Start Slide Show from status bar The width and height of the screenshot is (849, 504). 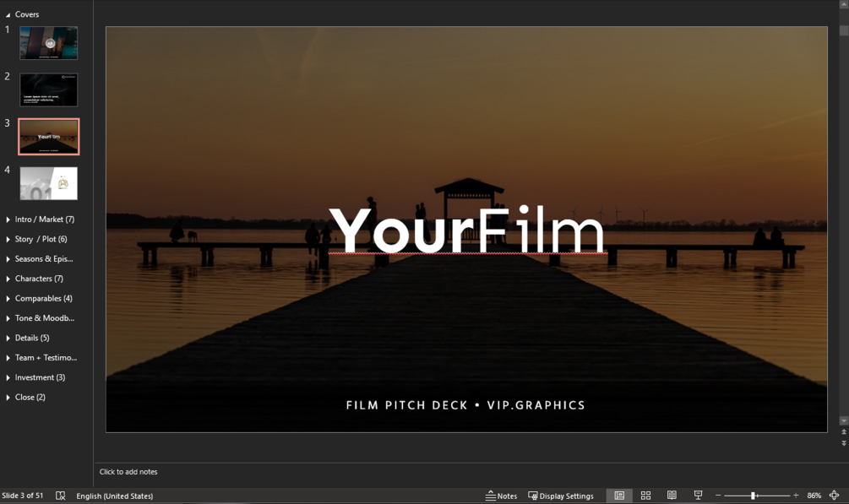point(698,496)
